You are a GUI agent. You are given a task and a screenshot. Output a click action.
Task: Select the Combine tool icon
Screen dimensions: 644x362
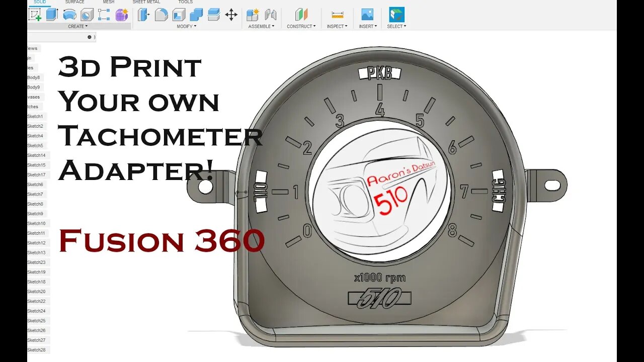coord(196,15)
